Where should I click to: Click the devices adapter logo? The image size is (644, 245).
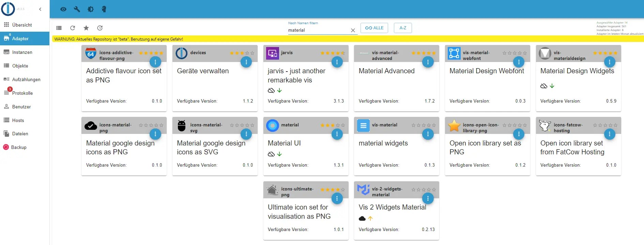coord(182,53)
